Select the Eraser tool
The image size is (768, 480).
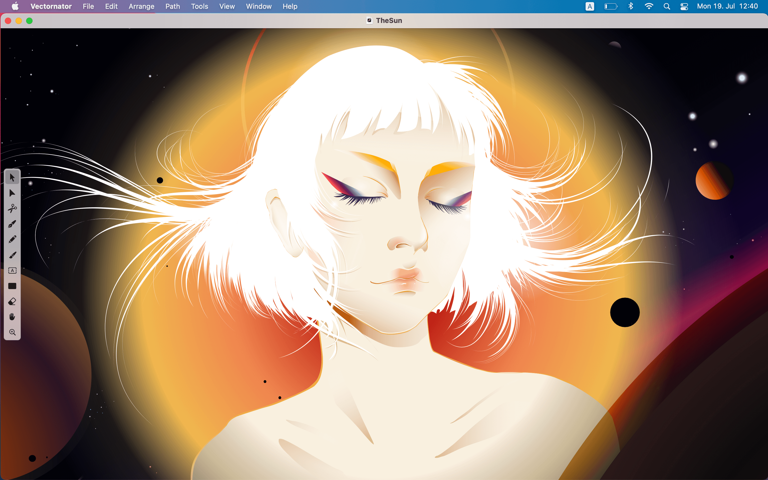(x=12, y=301)
